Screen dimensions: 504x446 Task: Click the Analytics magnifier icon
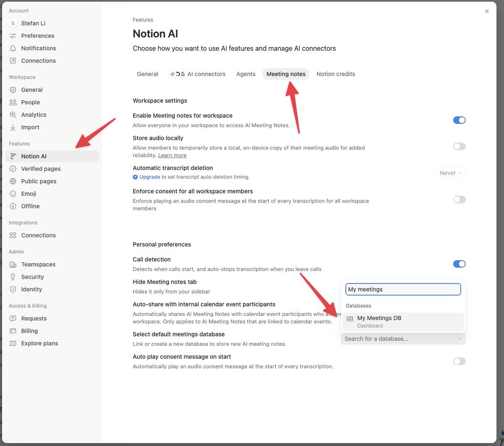(x=13, y=115)
